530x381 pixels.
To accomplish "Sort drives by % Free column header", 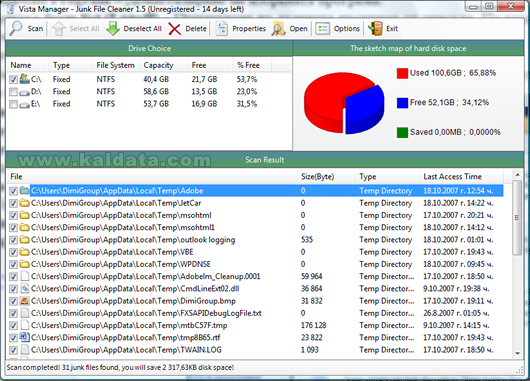I will 252,65.
